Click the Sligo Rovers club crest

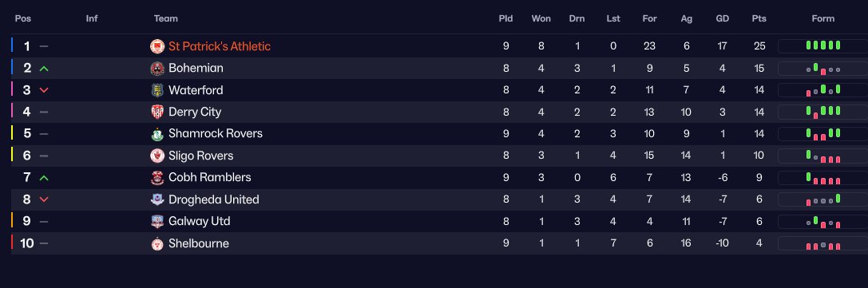pyautogui.click(x=158, y=156)
